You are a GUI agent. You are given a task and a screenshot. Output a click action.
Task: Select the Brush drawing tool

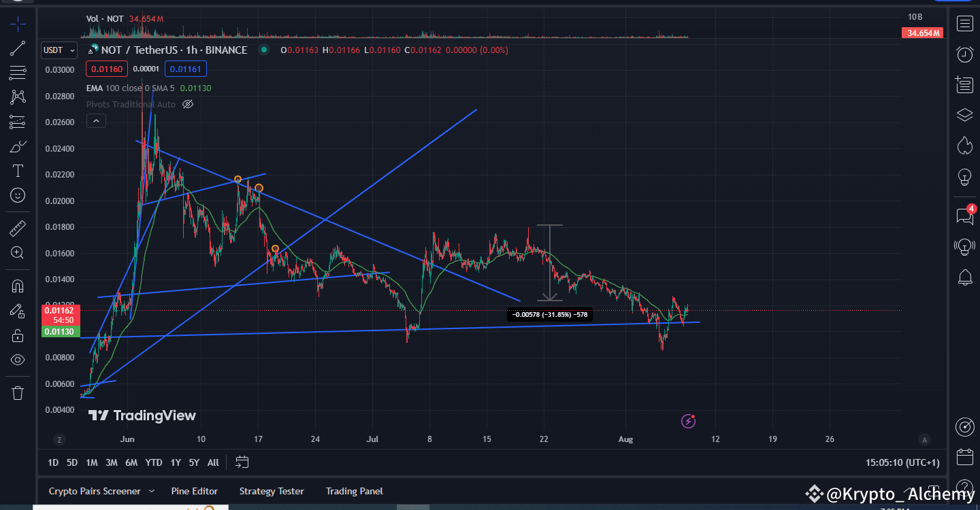tap(18, 146)
